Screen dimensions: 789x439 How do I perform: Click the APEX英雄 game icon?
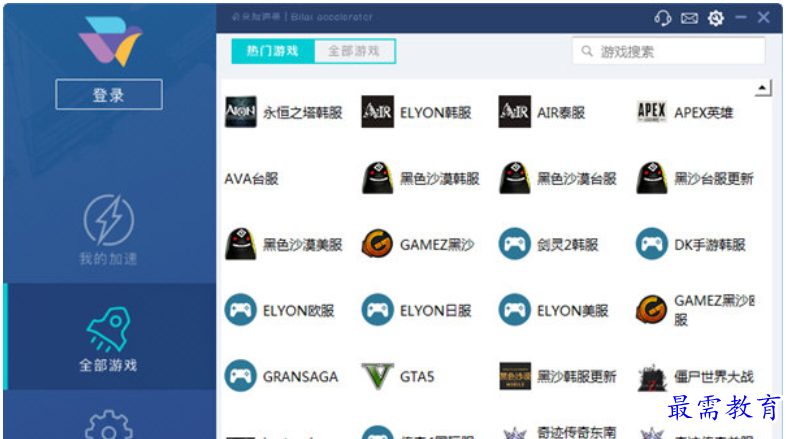[652, 112]
